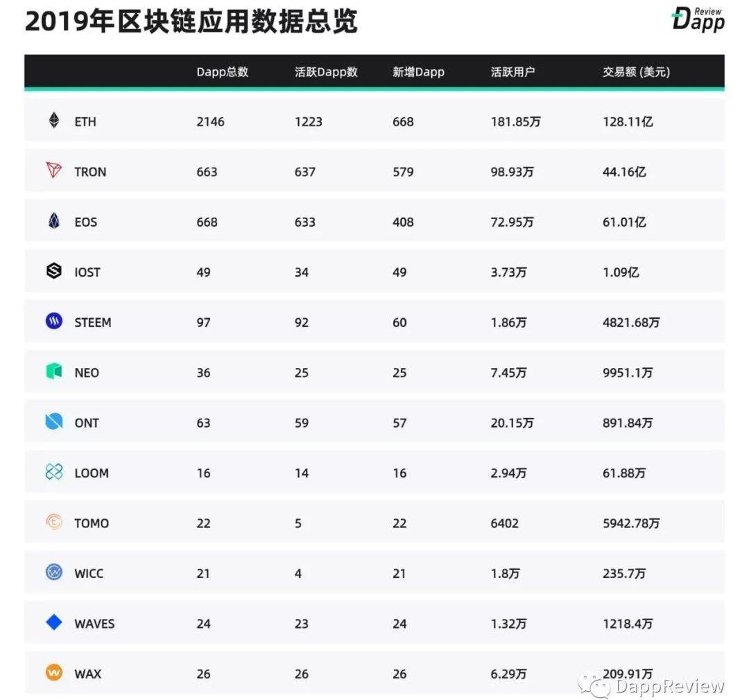Screen dimensions: 749x700
Task: Click the WICC round logo icon
Action: tap(54, 572)
